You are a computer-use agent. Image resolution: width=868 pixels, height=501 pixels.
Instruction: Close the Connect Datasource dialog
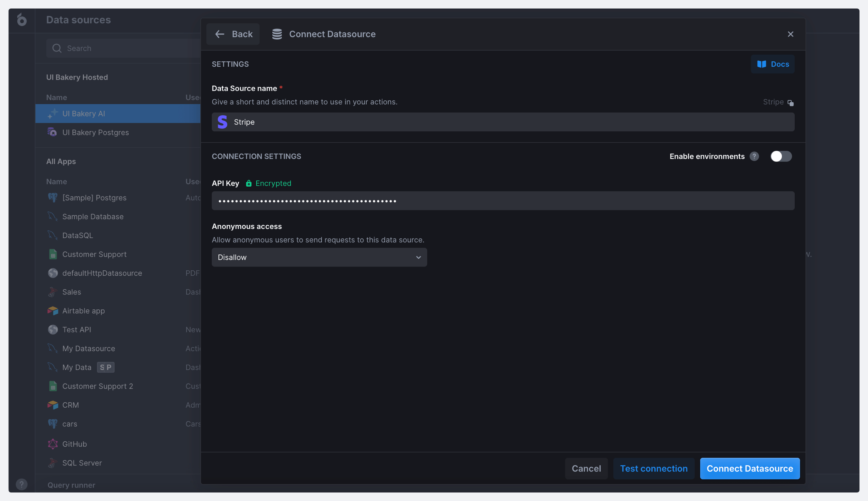tap(790, 34)
